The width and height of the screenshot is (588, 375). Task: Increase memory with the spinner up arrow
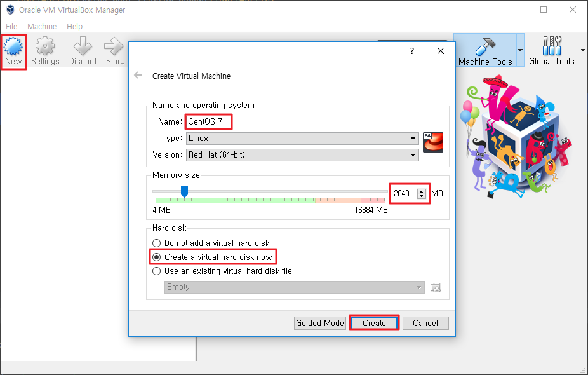[x=422, y=191]
